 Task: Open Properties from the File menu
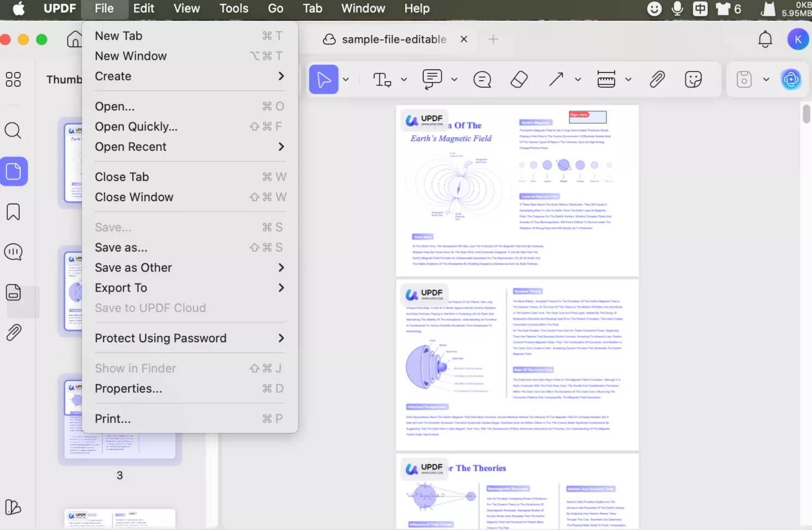click(129, 388)
